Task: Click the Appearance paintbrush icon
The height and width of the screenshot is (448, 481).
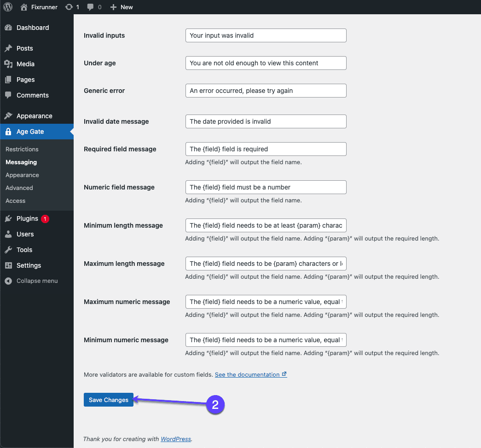Action: (x=8, y=116)
